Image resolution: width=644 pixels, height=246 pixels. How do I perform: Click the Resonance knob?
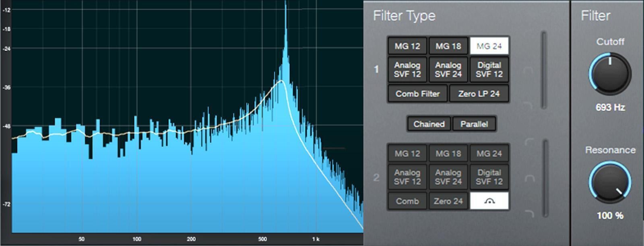pos(610,182)
